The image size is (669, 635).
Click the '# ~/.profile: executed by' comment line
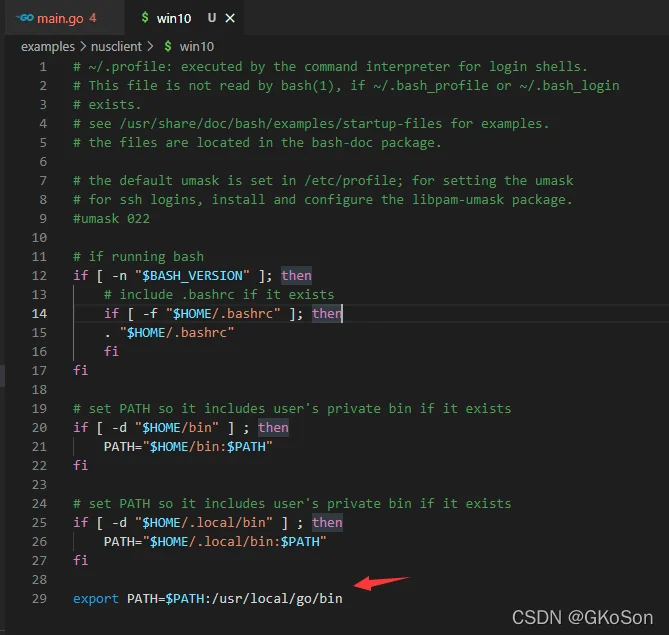[330, 67]
